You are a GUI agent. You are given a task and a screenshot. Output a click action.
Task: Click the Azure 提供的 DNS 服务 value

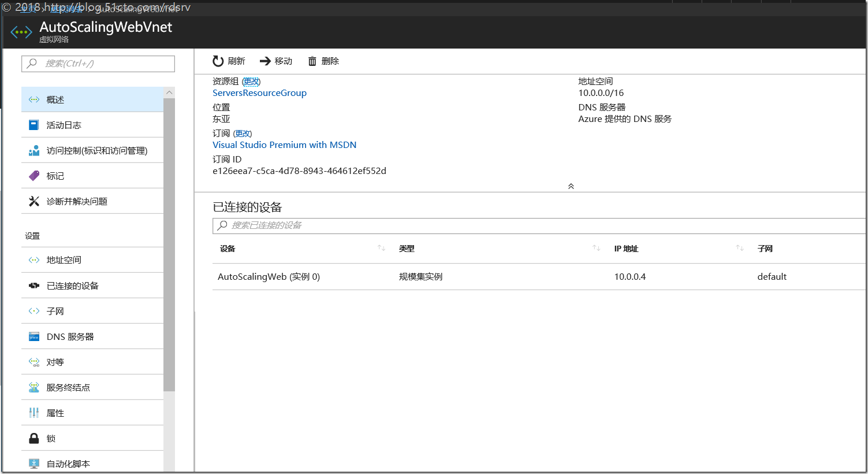tap(625, 119)
